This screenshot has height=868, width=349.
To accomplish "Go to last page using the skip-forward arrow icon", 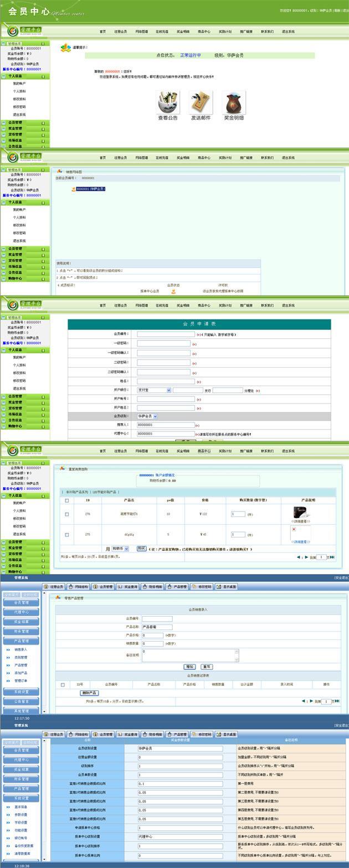I will (332, 557).
